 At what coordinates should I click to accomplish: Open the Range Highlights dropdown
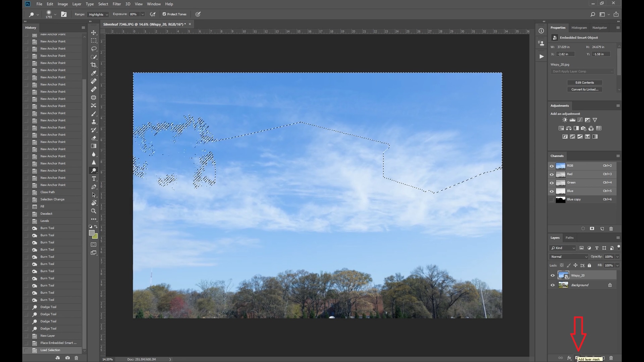click(98, 14)
